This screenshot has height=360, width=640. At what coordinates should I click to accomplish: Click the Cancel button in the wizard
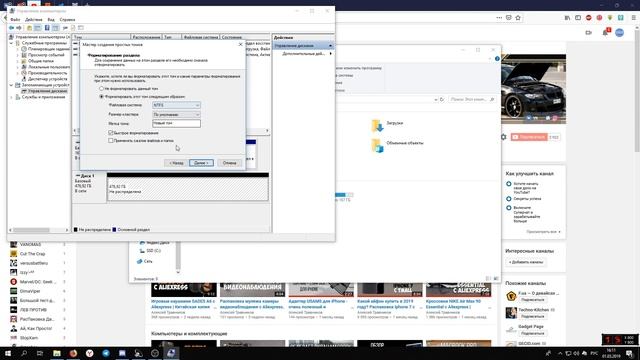click(229, 163)
